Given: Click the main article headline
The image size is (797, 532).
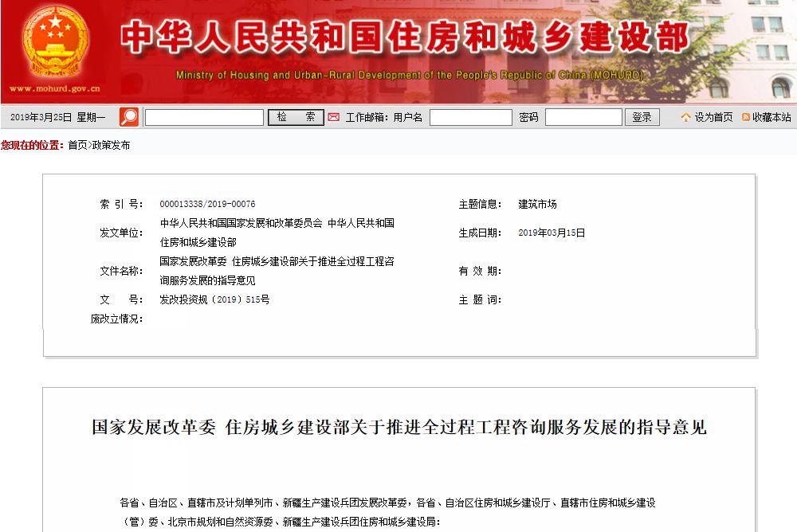Looking at the screenshot, I should (399, 427).
